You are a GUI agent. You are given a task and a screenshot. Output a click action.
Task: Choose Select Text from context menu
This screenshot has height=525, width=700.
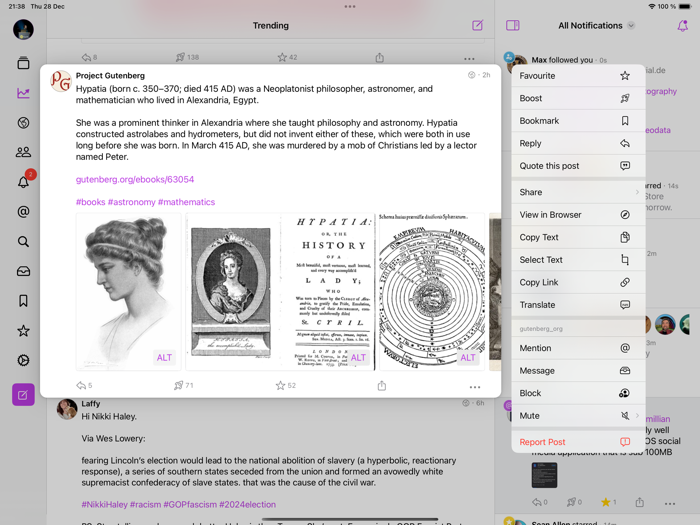(578, 260)
